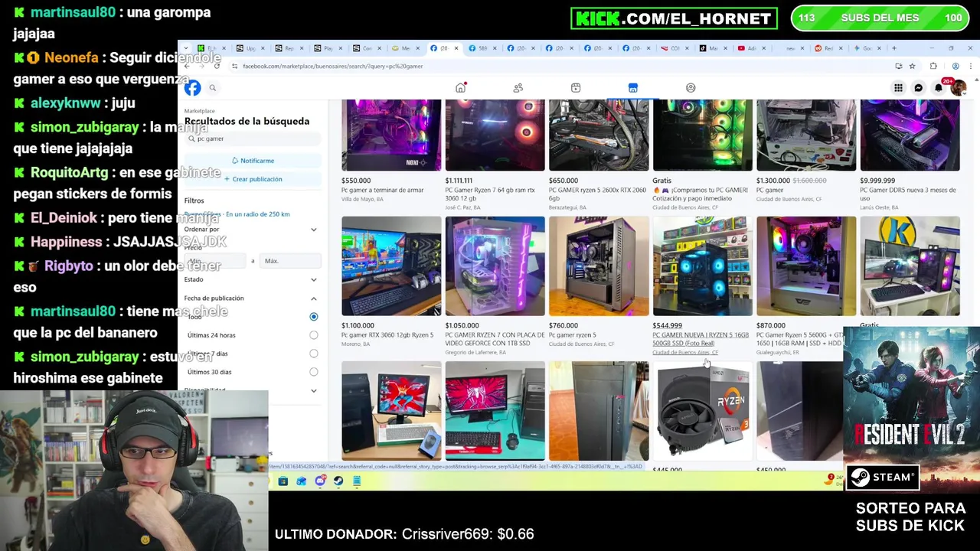Open 'Pc gamer a terminar de armar' listing

[x=382, y=190]
